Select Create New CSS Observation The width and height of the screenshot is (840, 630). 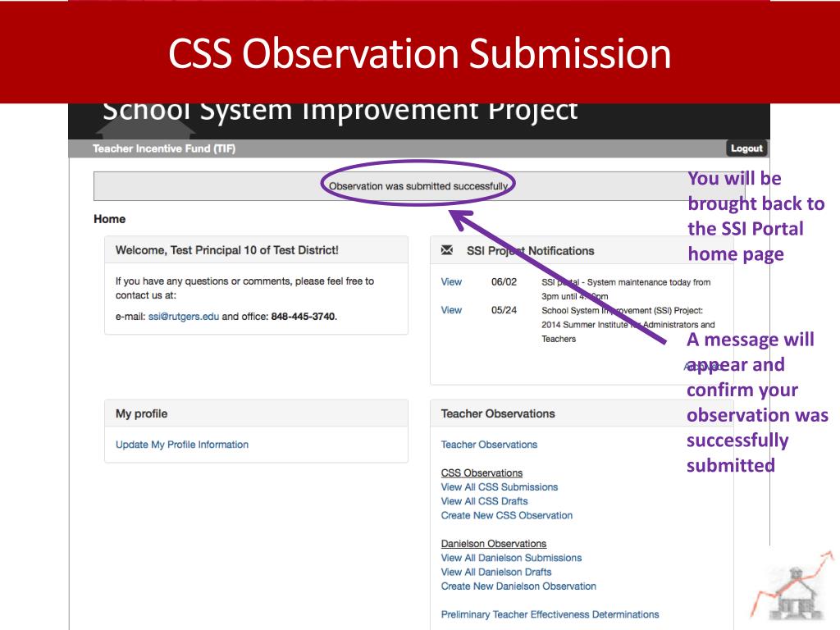click(x=507, y=515)
